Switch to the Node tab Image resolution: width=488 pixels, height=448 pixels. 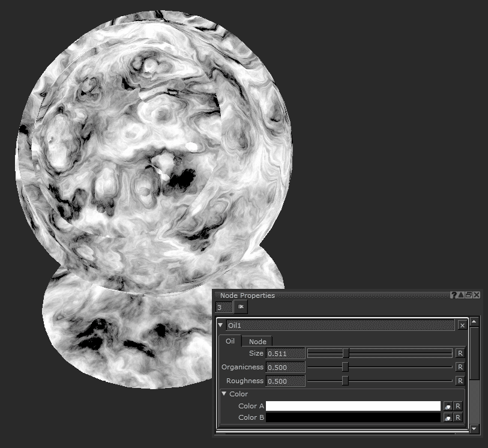[258, 341]
